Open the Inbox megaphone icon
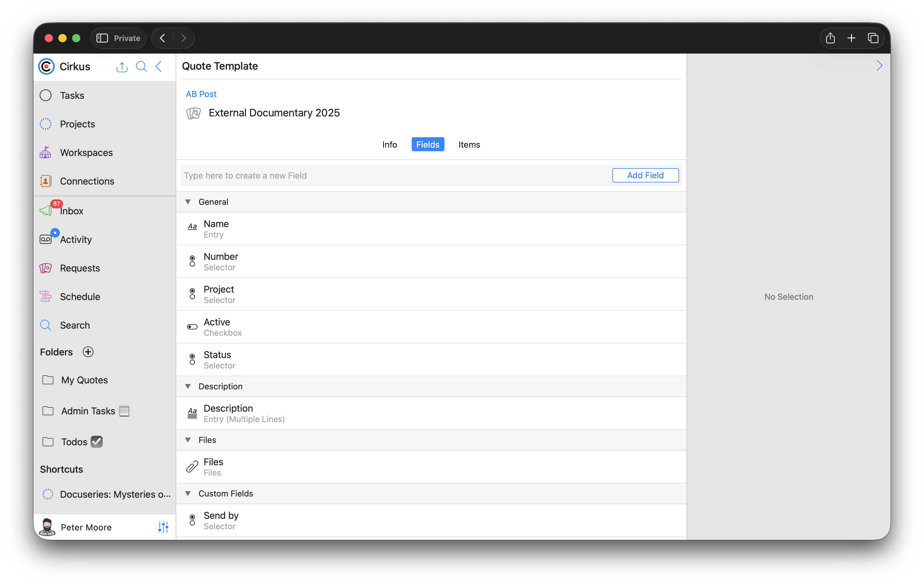This screenshot has height=584, width=924. coord(46,211)
